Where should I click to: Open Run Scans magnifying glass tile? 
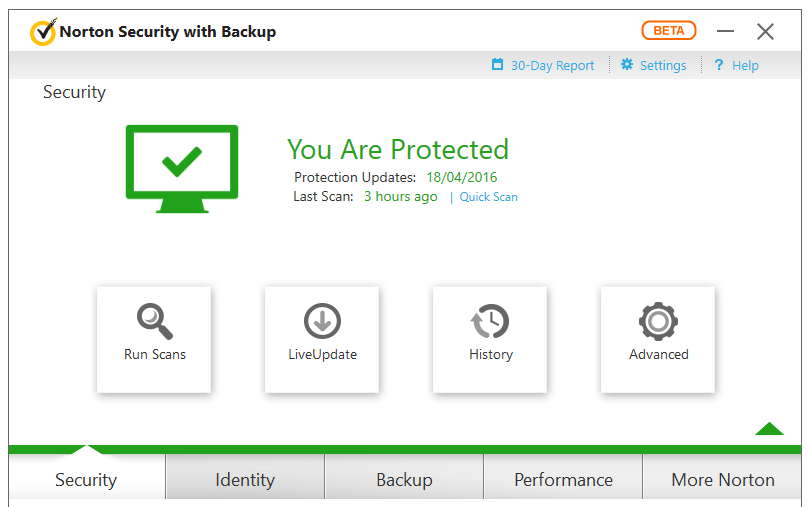click(x=154, y=340)
